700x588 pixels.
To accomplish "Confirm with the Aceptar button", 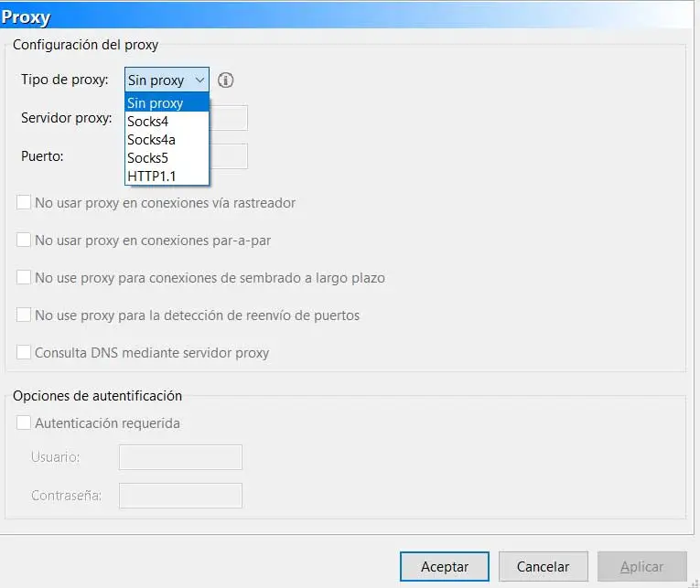I will pyautogui.click(x=445, y=567).
